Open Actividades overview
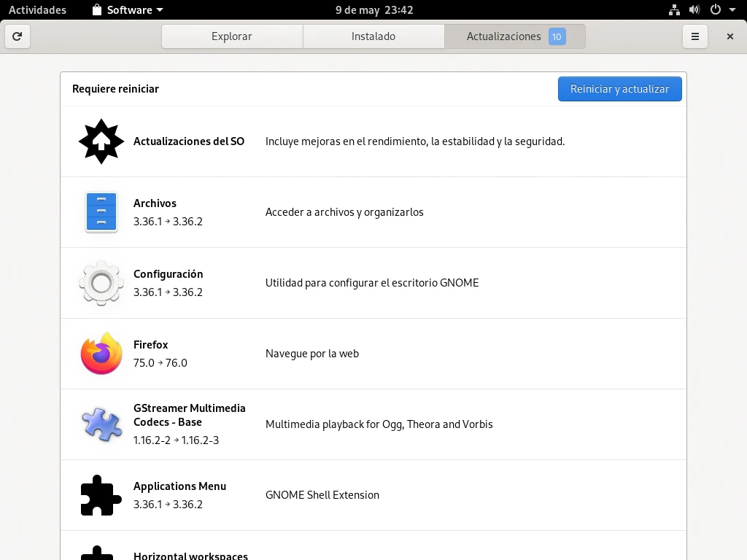 coord(37,10)
